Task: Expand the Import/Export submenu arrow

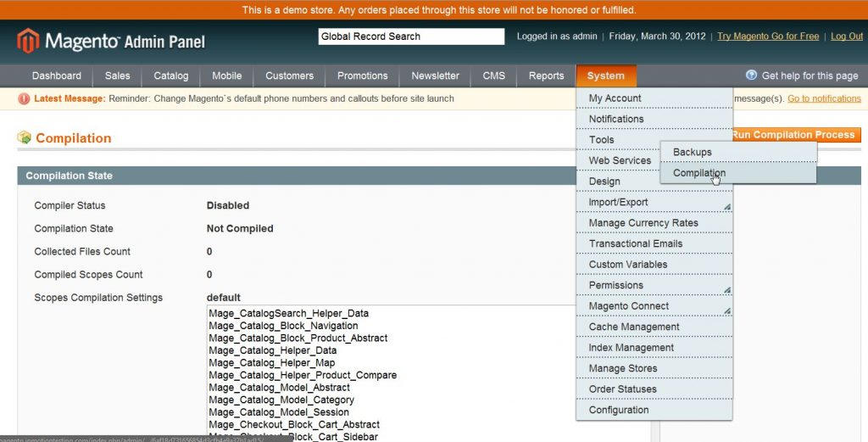Action: (x=726, y=207)
